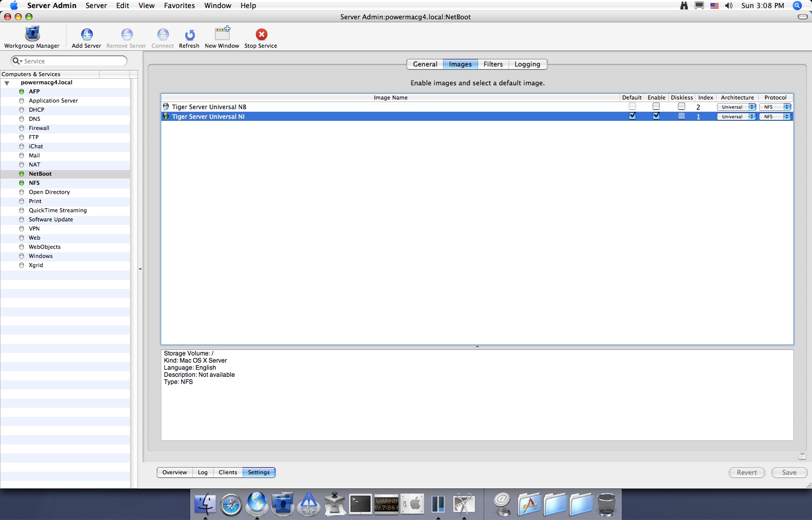Viewport: 812px width, 520px height.
Task: Open Console warning log icon in Dock
Action: coord(387,504)
